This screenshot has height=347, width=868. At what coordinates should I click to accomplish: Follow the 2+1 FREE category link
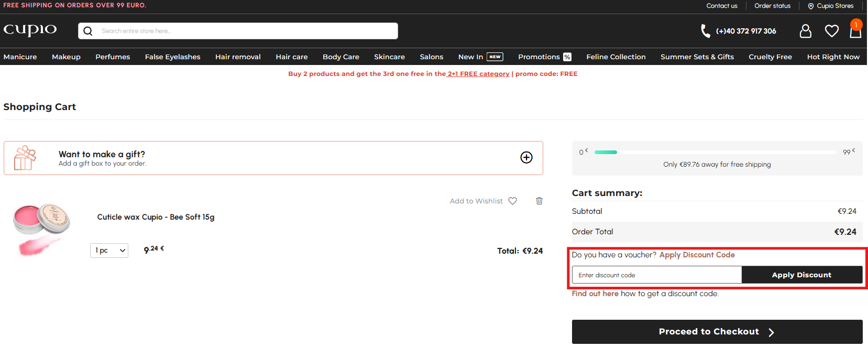(478, 74)
